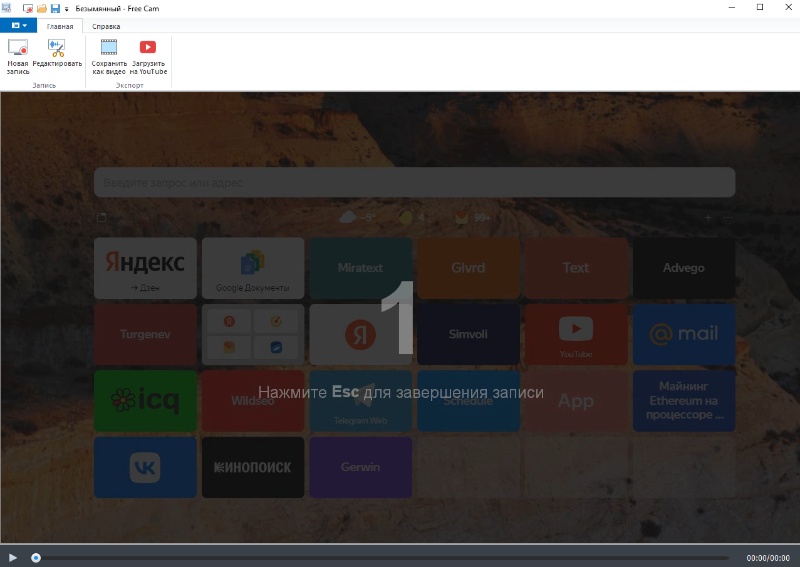Click the VK logo tile
This screenshot has height=567, width=800.
click(145, 467)
